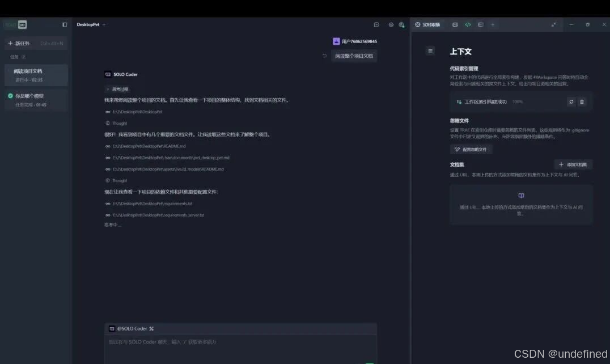Select the 你是哪个模型 task
The image size is (610, 364).
(36, 100)
